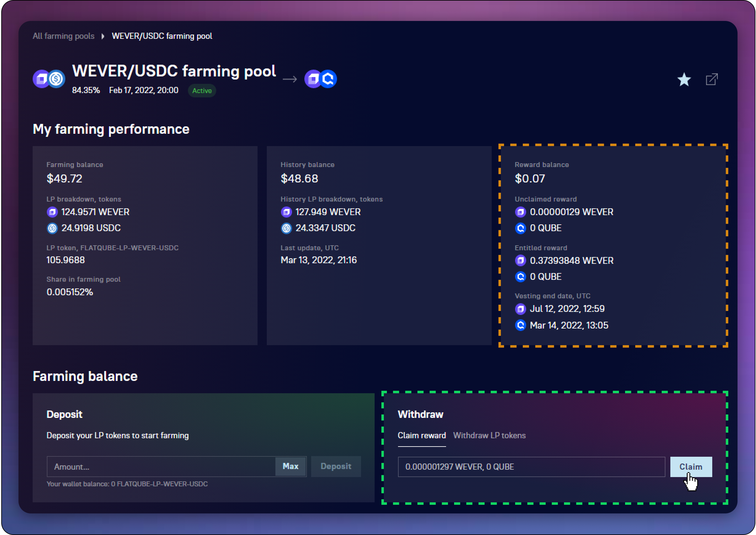Screen dimensions: 756x535
Task: Toggle the favorite star for this pool
Action: coord(684,80)
